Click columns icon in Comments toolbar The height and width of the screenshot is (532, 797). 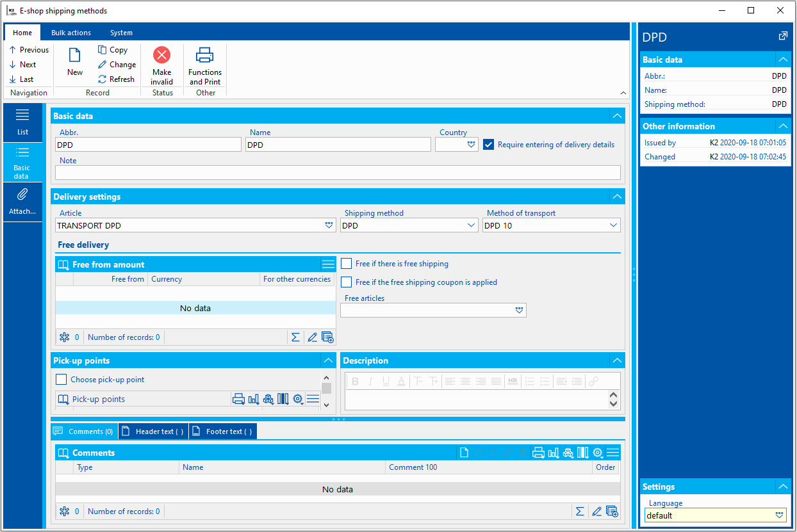tap(583, 453)
